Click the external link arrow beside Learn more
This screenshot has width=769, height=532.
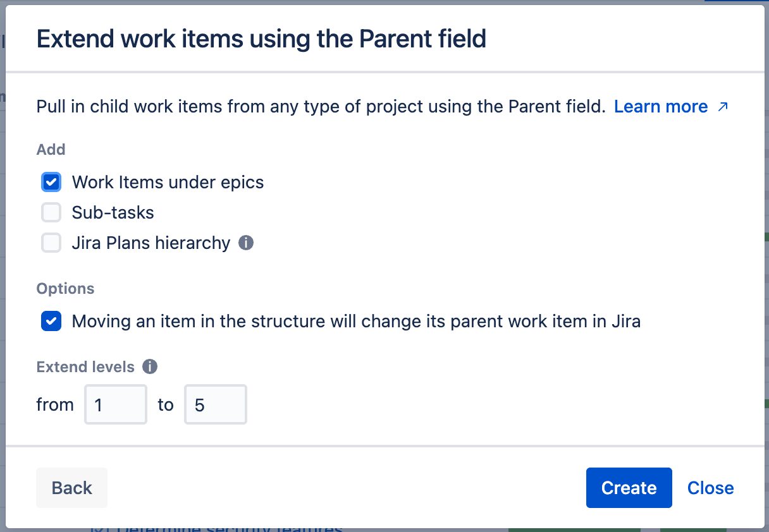click(723, 107)
